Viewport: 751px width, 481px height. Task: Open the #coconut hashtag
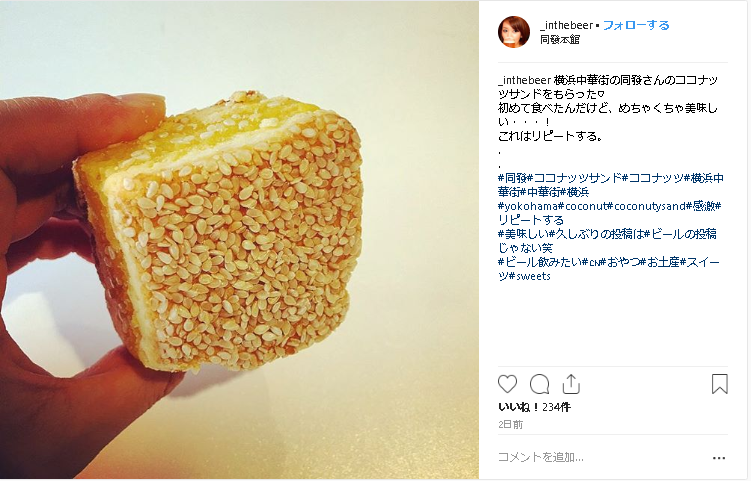point(581,206)
